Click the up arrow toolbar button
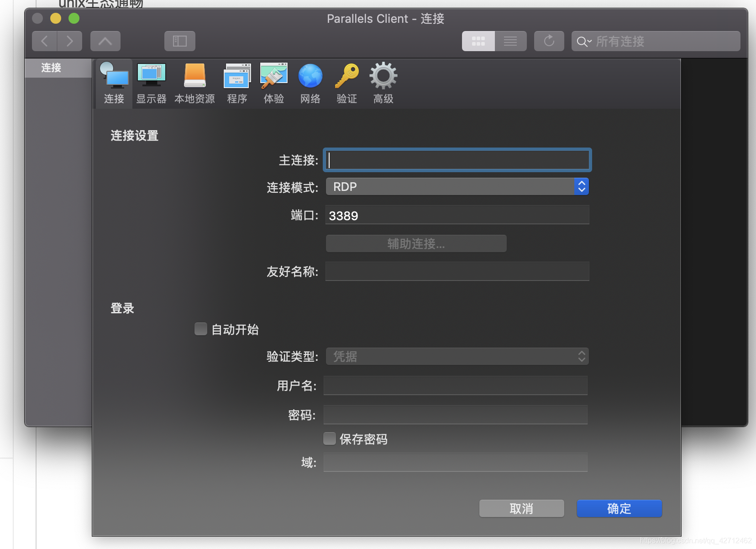 click(x=105, y=41)
